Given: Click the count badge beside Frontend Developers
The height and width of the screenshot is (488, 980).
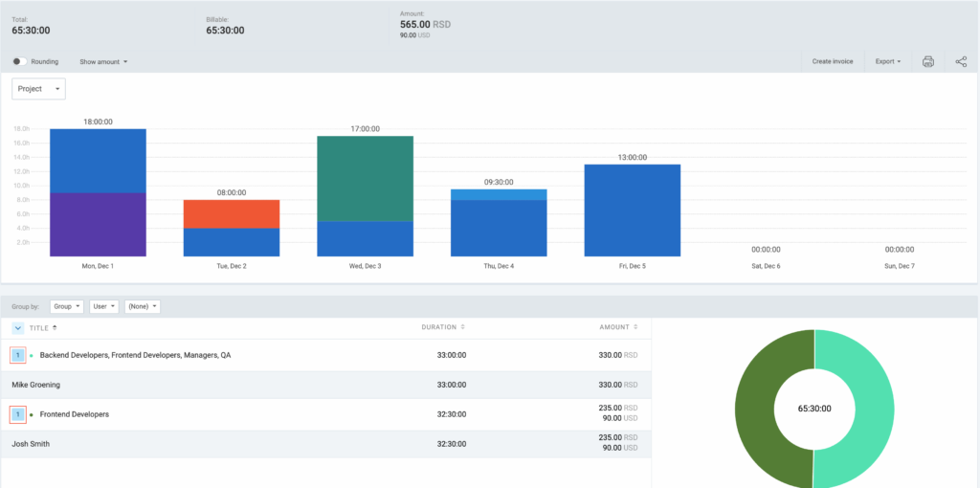Looking at the screenshot, I should click(x=17, y=414).
